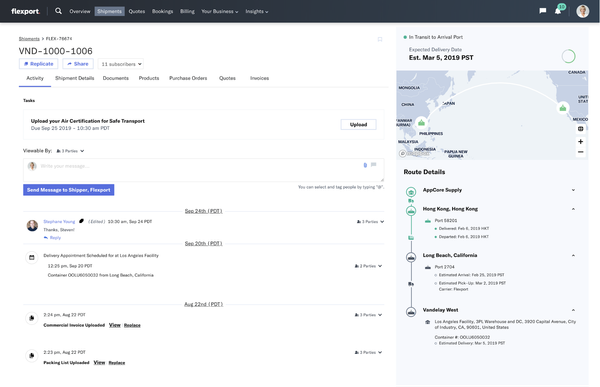Open Insights menu dropdown
The image size is (600, 387).
click(x=257, y=11)
